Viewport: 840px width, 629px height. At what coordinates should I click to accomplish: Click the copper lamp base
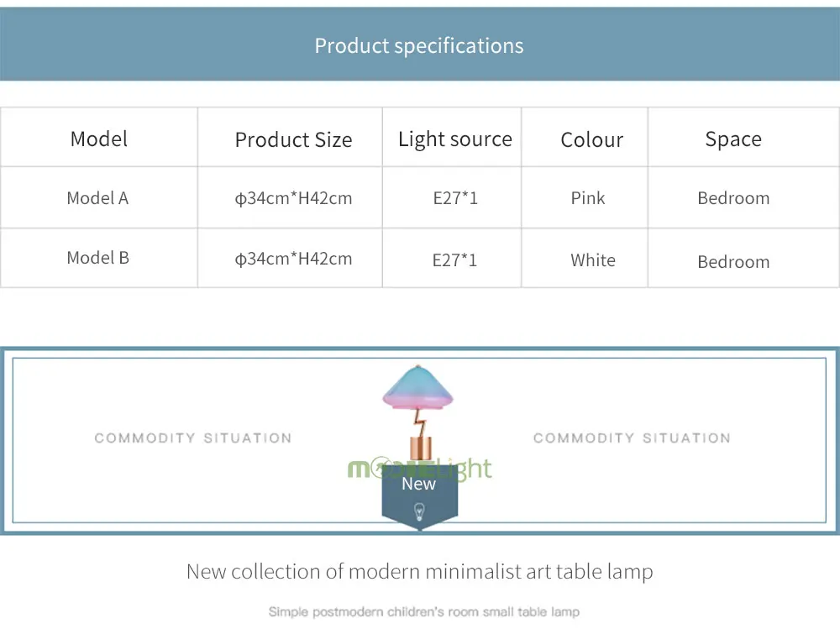[x=421, y=448]
